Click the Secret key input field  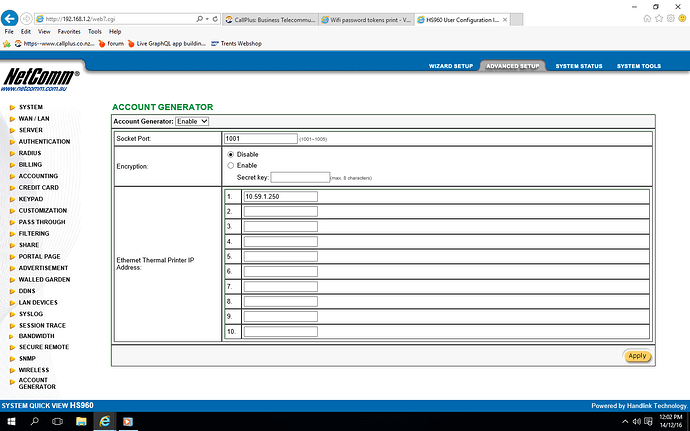[300, 177]
